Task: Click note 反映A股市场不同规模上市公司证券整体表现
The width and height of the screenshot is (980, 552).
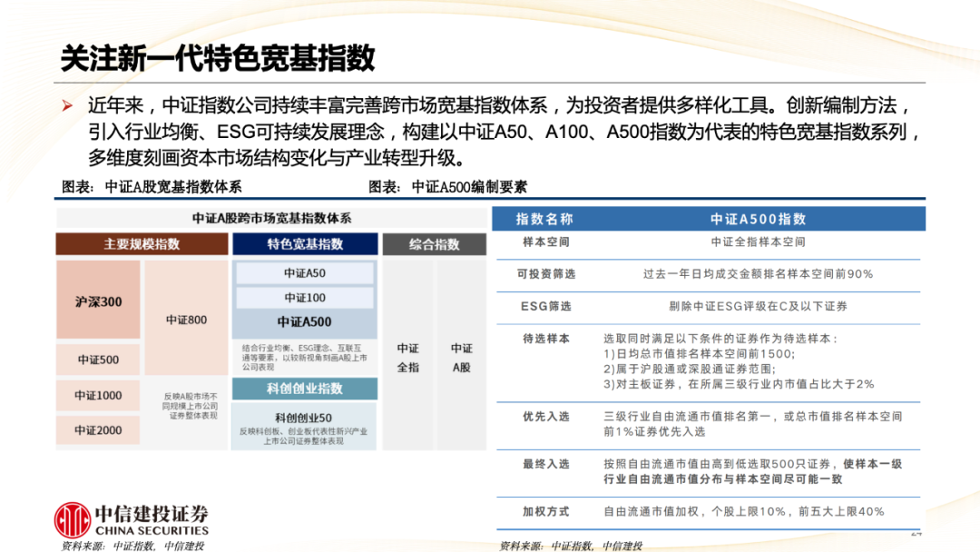Action: click(x=191, y=406)
